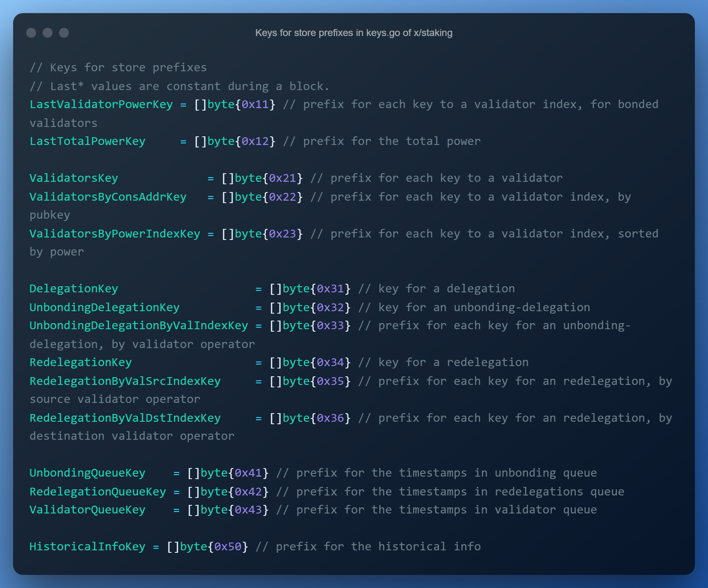Click the hex value 0x11
The image size is (708, 588).
[x=255, y=104]
